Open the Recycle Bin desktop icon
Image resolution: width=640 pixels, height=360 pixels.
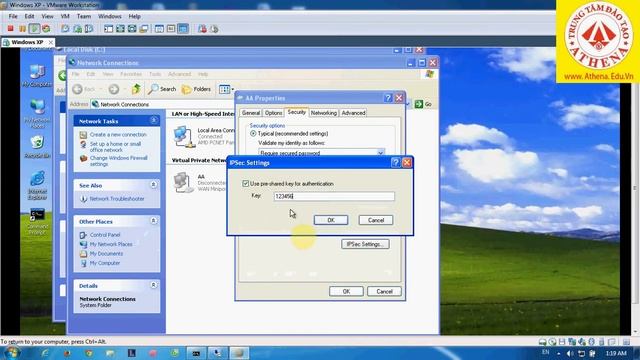(37, 147)
